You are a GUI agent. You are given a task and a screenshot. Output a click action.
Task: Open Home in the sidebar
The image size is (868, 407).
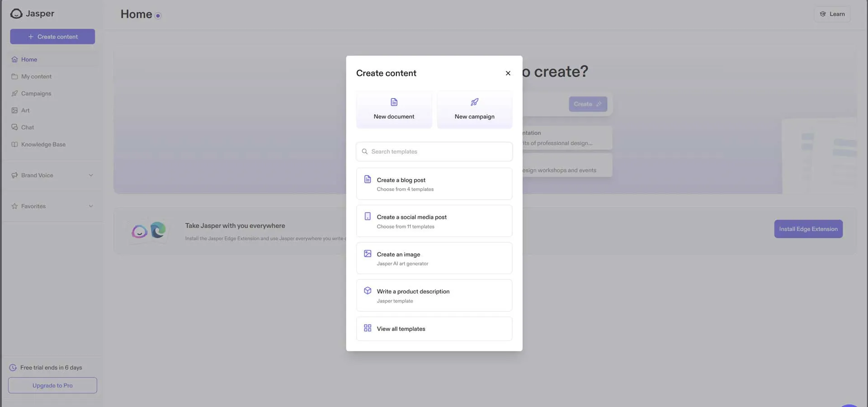tap(52, 59)
